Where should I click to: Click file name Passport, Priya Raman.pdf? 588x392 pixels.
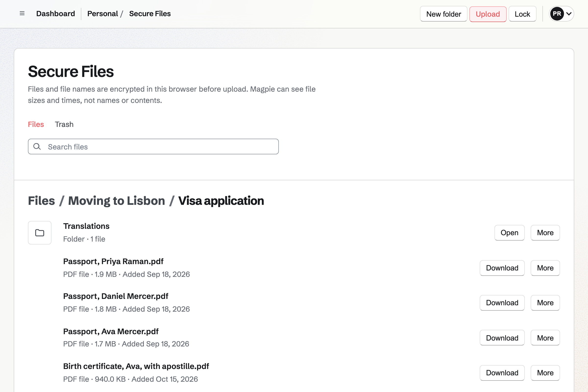(x=113, y=261)
